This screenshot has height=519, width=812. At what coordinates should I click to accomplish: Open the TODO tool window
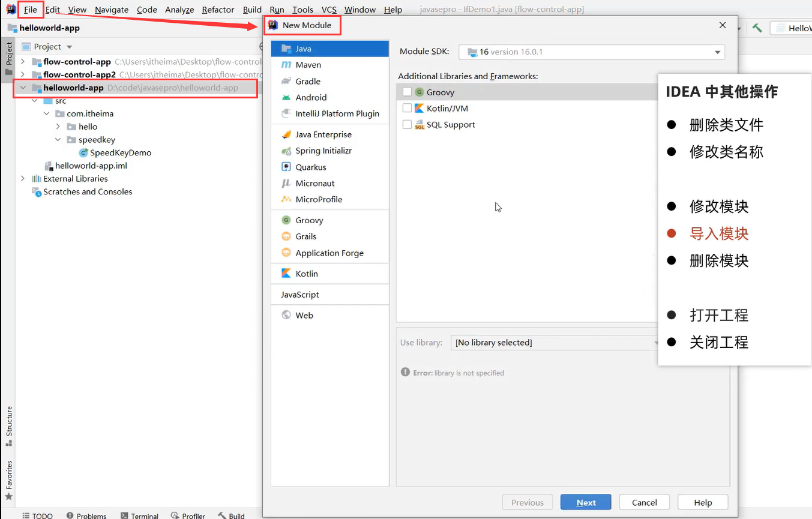pos(37,515)
